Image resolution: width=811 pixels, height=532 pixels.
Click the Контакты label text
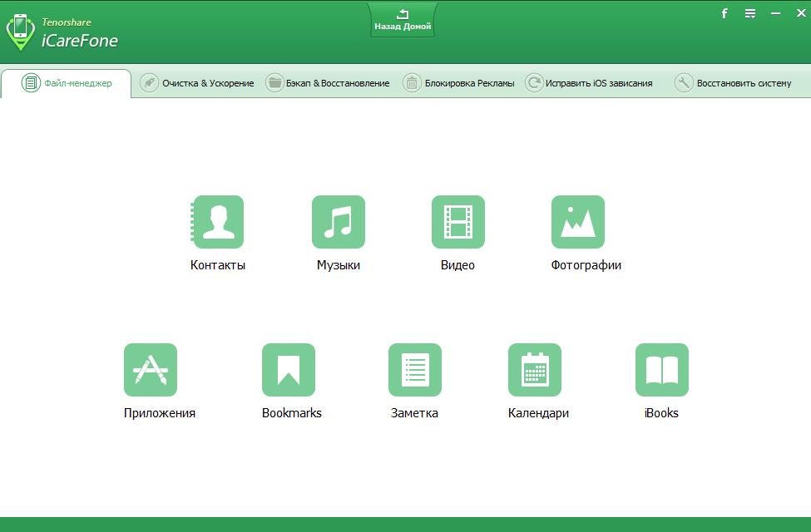pyautogui.click(x=218, y=265)
